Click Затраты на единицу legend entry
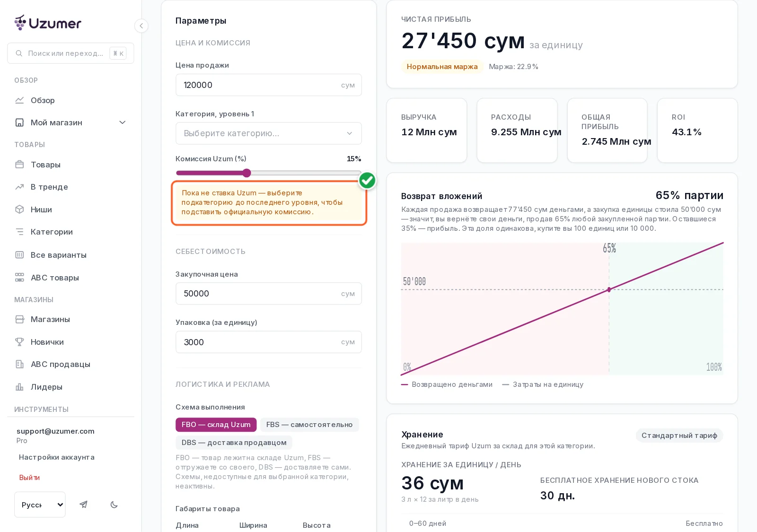The image size is (757, 532). (543, 384)
